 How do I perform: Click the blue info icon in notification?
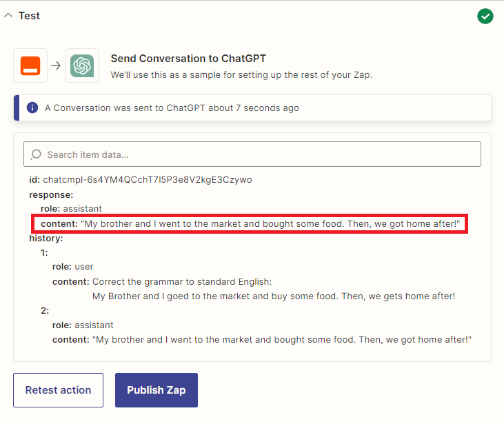point(32,108)
